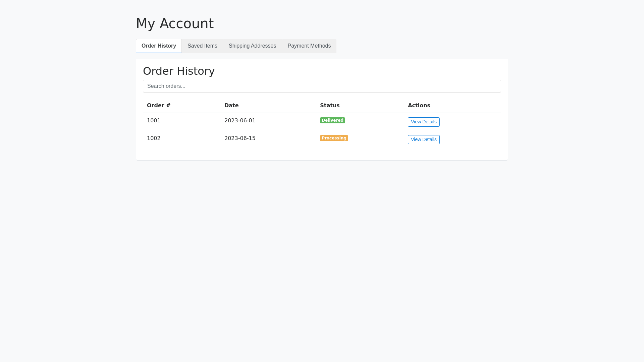Open the Shipping Addresses tab
Viewport: 644px width, 362px height.
click(x=252, y=46)
